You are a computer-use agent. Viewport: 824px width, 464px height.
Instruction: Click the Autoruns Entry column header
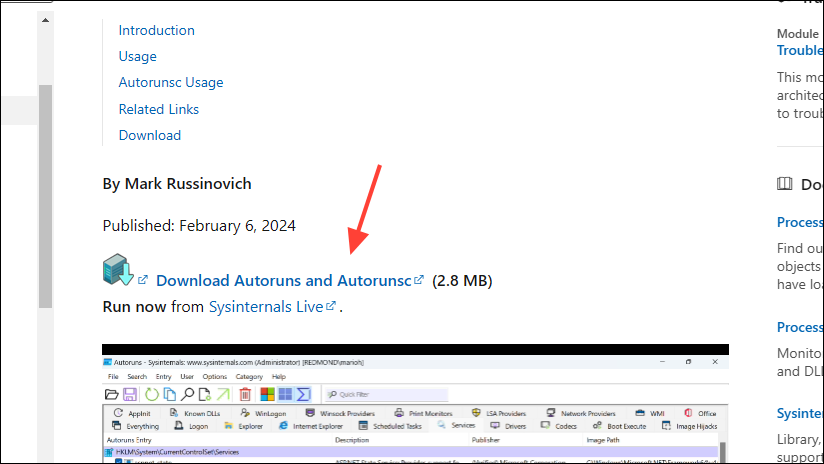129,440
